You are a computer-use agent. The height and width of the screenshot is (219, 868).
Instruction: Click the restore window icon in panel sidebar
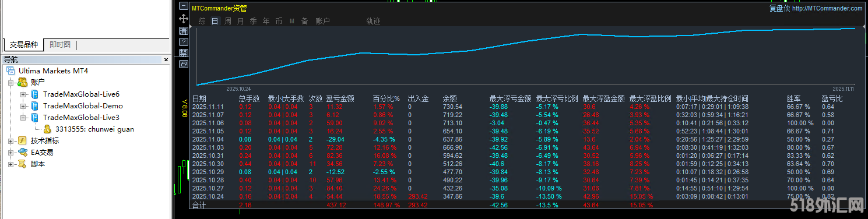click(x=183, y=64)
